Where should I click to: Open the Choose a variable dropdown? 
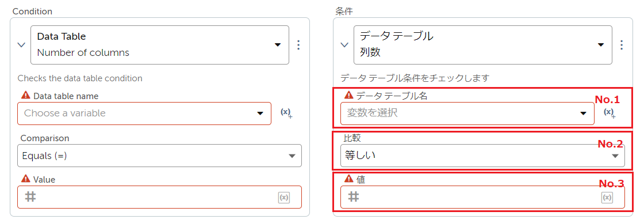click(x=144, y=113)
